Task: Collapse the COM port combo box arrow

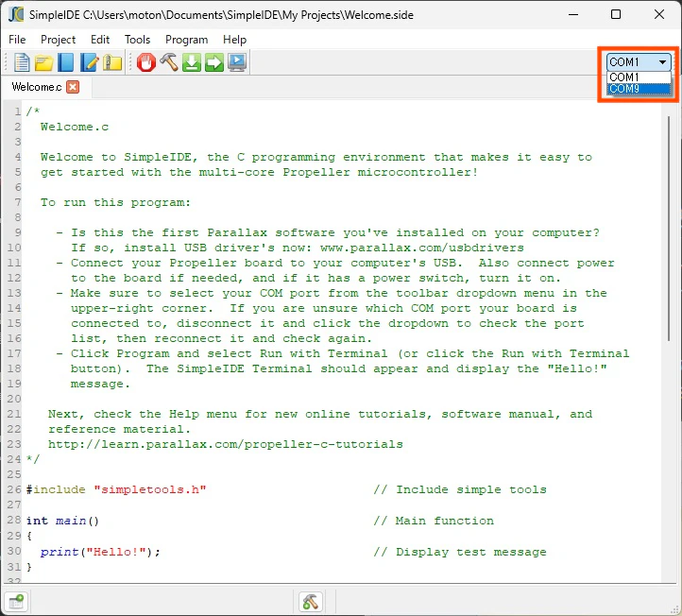Action: [x=662, y=62]
